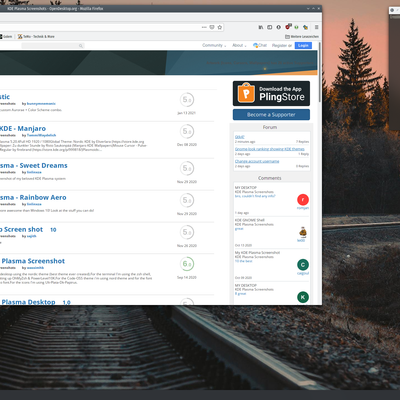Open comment 'bro, couldn't find any info?'
This screenshot has height=400, width=400.
point(255,196)
